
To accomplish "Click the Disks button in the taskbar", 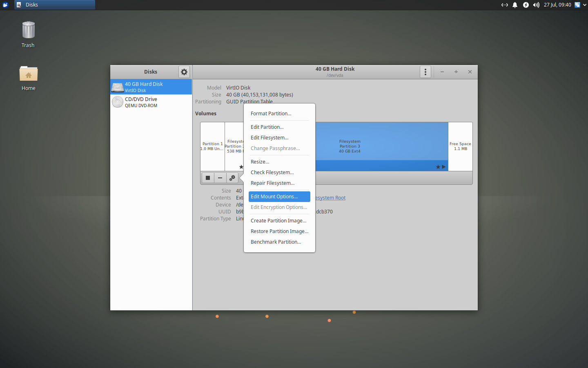I will pos(54,5).
